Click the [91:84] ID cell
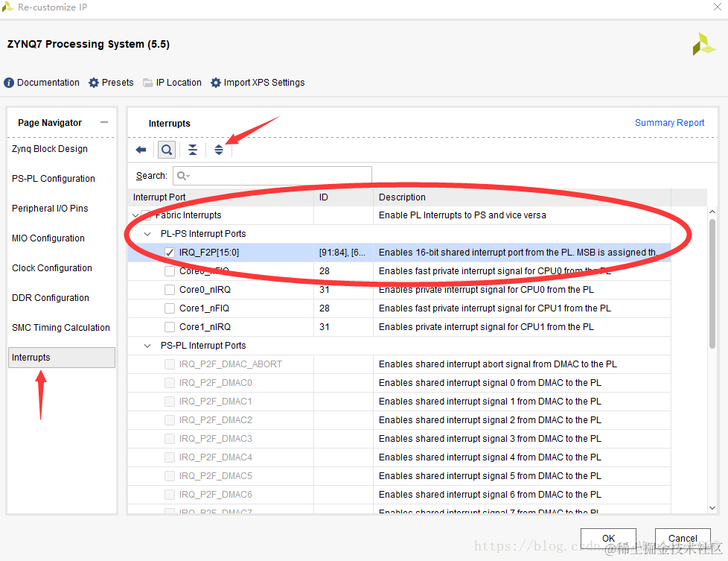Image resolution: width=728 pixels, height=561 pixels. (342, 253)
